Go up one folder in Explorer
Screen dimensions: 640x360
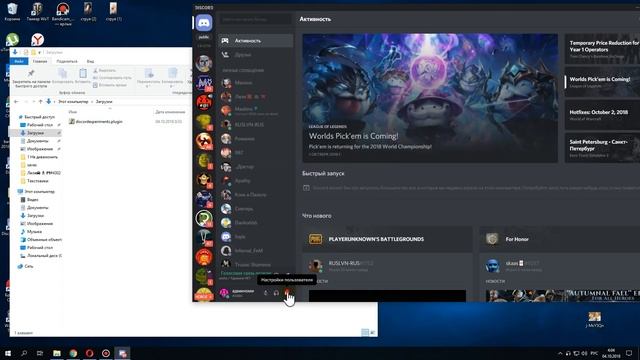pos(40,101)
